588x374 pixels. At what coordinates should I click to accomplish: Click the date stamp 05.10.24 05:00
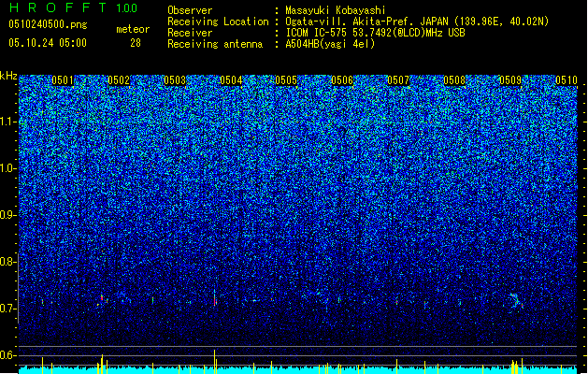tap(48, 43)
